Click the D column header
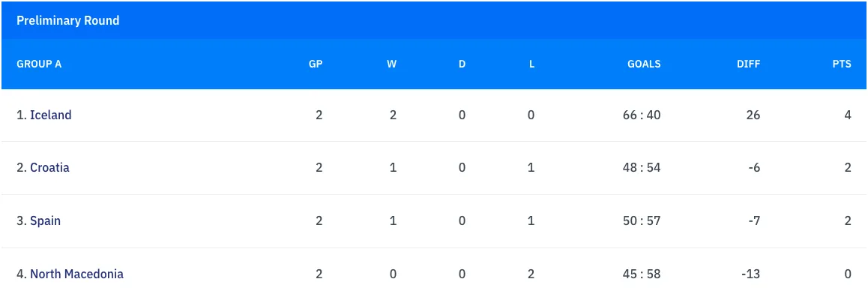Viewport: 868px width, 300px height. coord(462,64)
